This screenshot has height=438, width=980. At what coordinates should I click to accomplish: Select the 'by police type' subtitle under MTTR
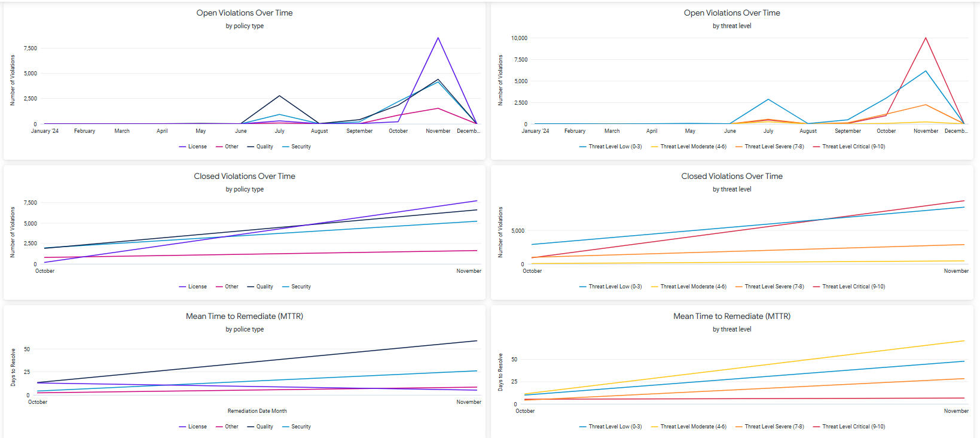pyautogui.click(x=245, y=329)
